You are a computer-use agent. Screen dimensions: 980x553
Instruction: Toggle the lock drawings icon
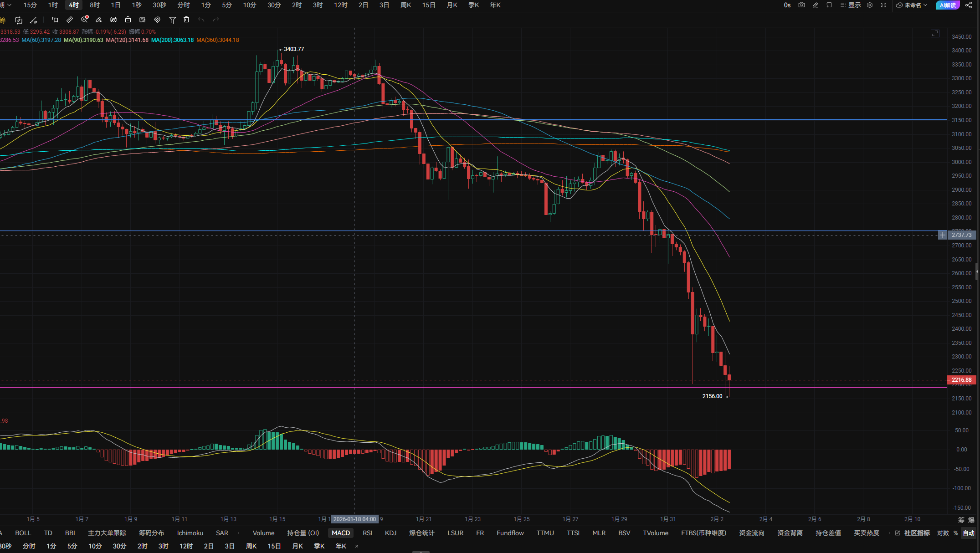point(128,20)
